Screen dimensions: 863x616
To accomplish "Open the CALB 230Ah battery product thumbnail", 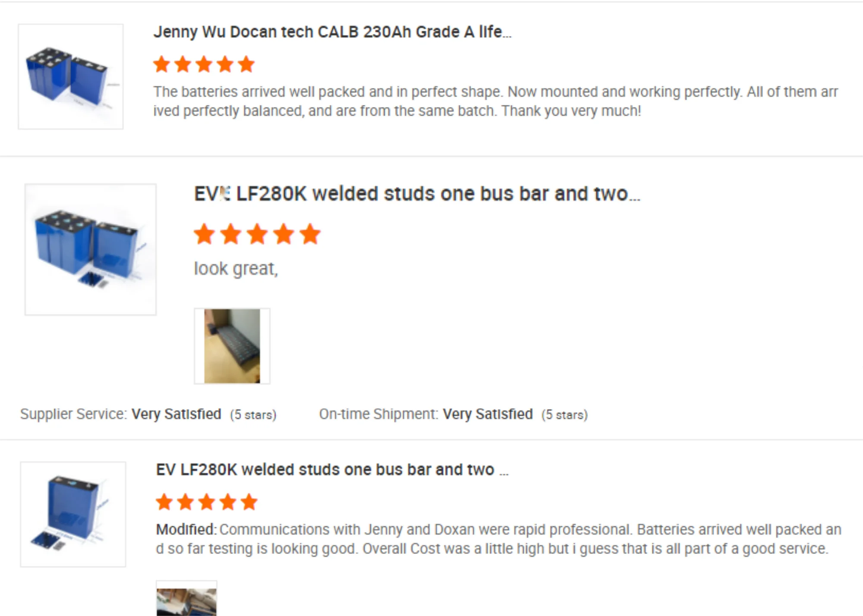I will coord(71,76).
